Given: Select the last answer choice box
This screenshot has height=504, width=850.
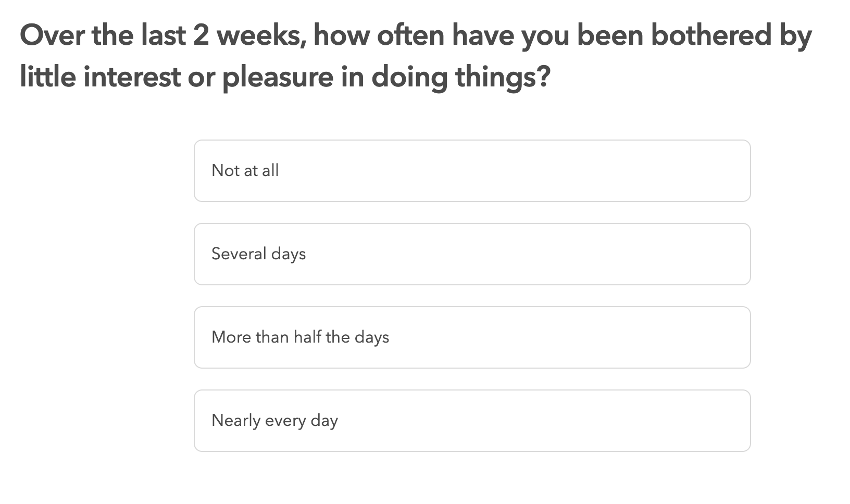Looking at the screenshot, I should [472, 421].
